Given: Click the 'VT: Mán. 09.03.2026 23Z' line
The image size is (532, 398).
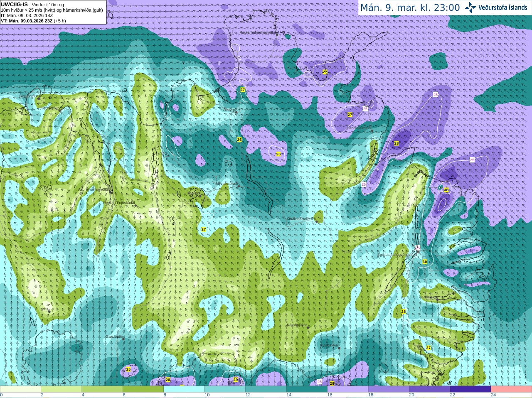Looking at the screenshot, I should [x=27, y=21].
